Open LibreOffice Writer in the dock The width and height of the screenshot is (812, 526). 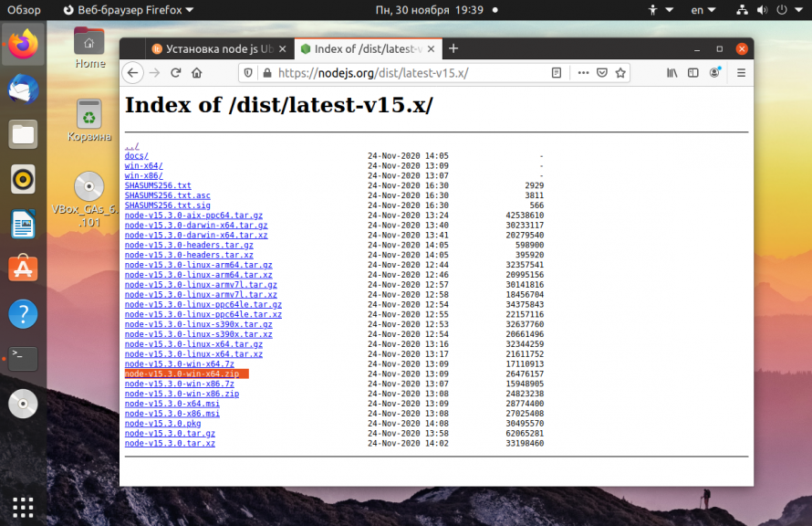tap(23, 225)
